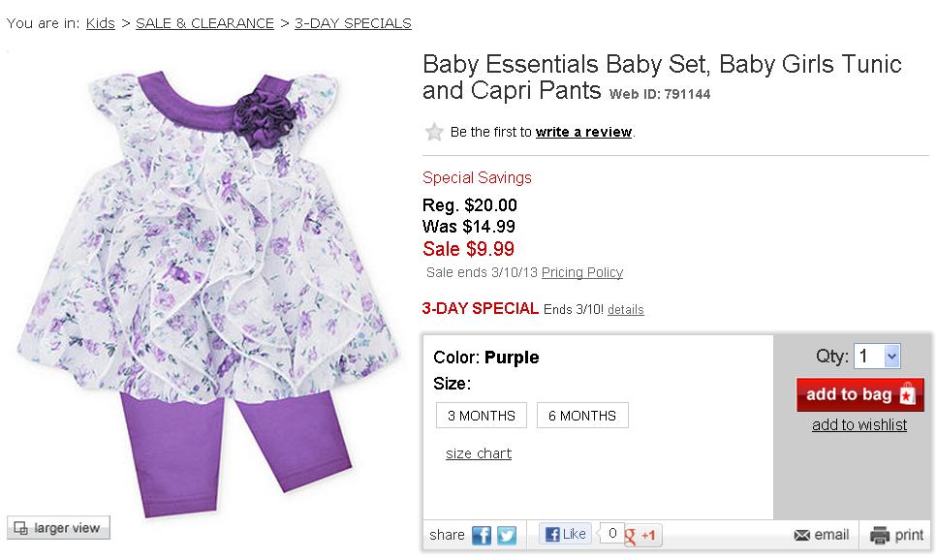Click write a review link
Image resolution: width=937 pixels, height=560 pixels.
583,132
